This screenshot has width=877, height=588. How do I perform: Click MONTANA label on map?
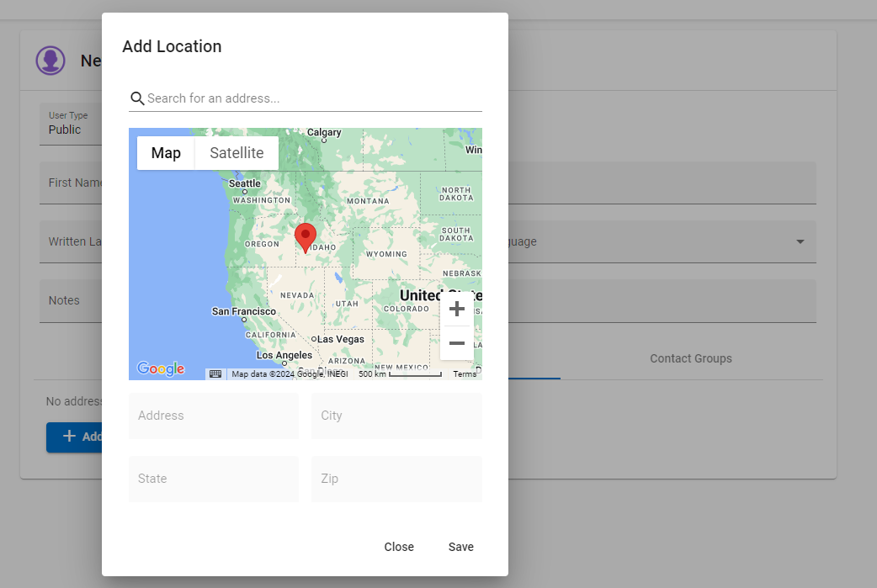368,201
